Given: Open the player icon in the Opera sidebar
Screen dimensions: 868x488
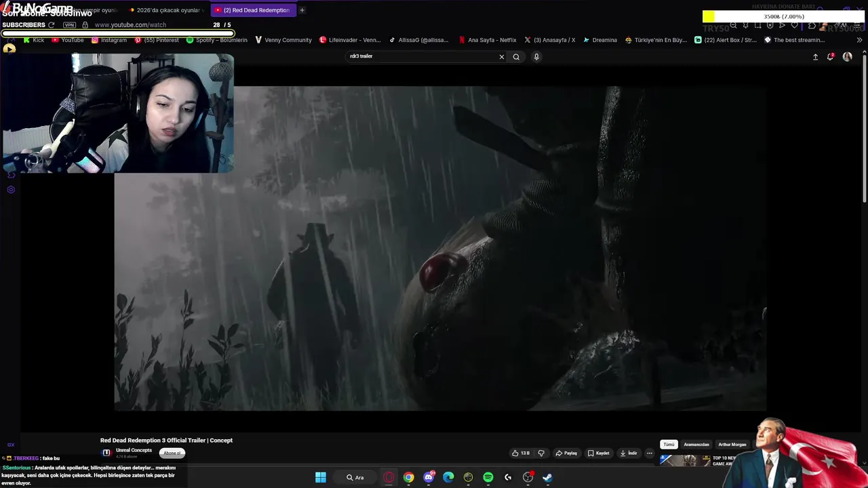Looking at the screenshot, I should coord(9,48).
